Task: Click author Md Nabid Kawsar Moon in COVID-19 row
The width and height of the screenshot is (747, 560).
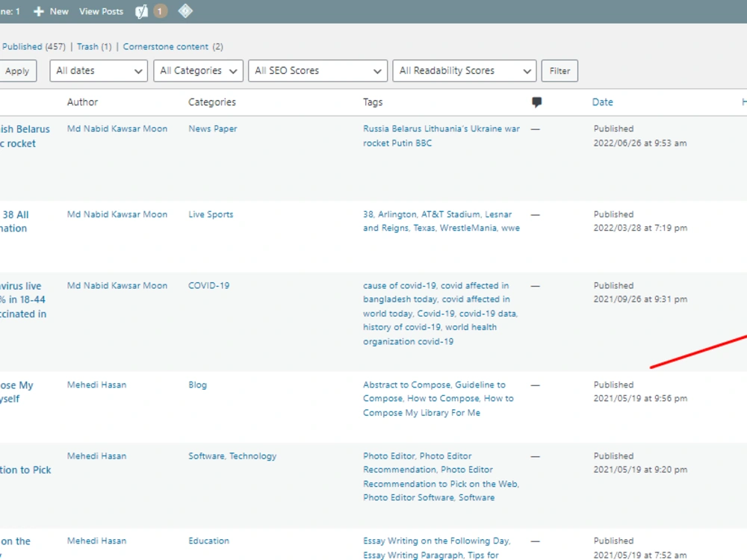Action: 117,286
